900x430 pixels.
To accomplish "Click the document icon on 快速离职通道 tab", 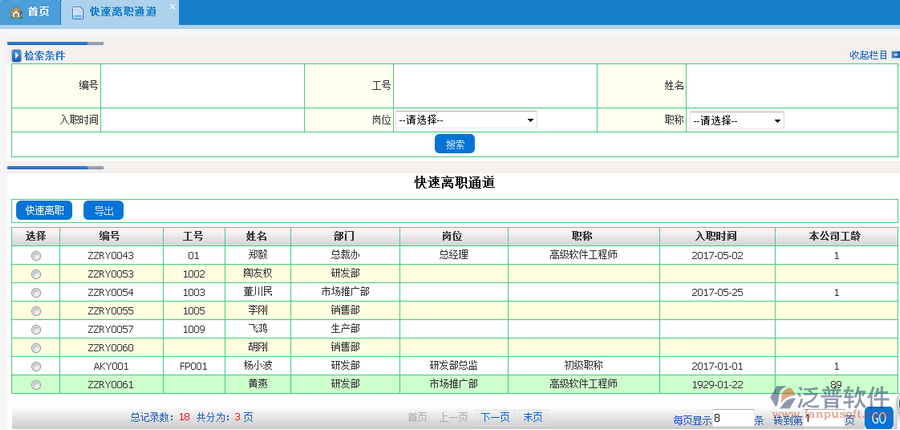I will (x=78, y=12).
